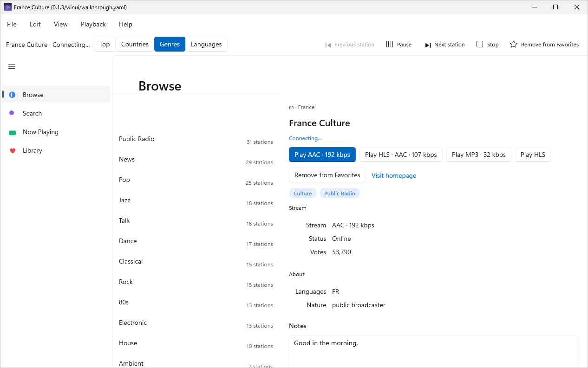Click the green Now Playing icon
Screen dimensions: 588x368
tap(12, 132)
